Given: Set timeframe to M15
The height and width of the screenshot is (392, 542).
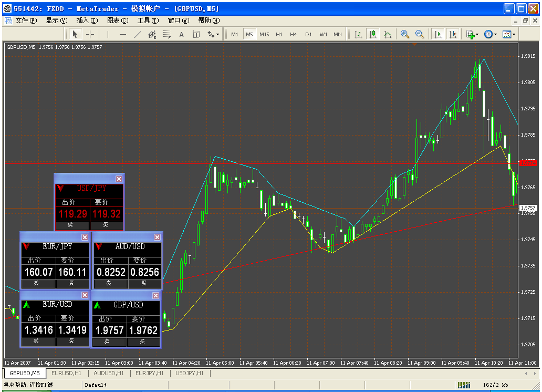Looking at the screenshot, I should 264,34.
